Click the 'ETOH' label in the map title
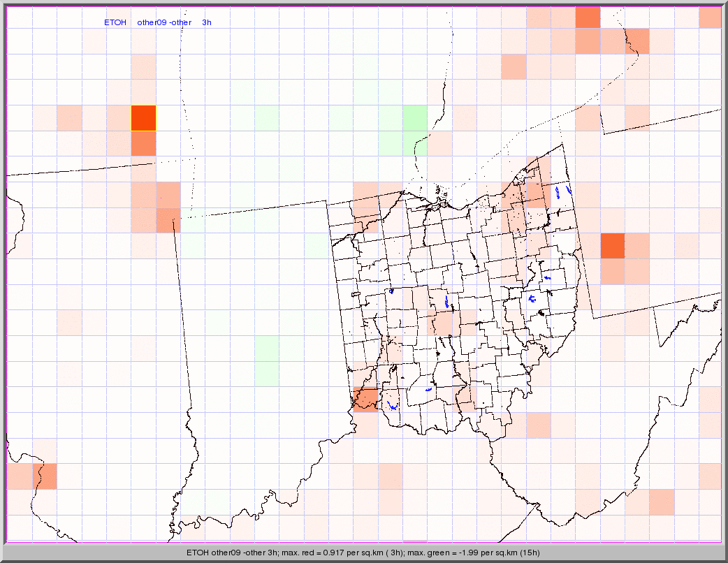 point(115,22)
